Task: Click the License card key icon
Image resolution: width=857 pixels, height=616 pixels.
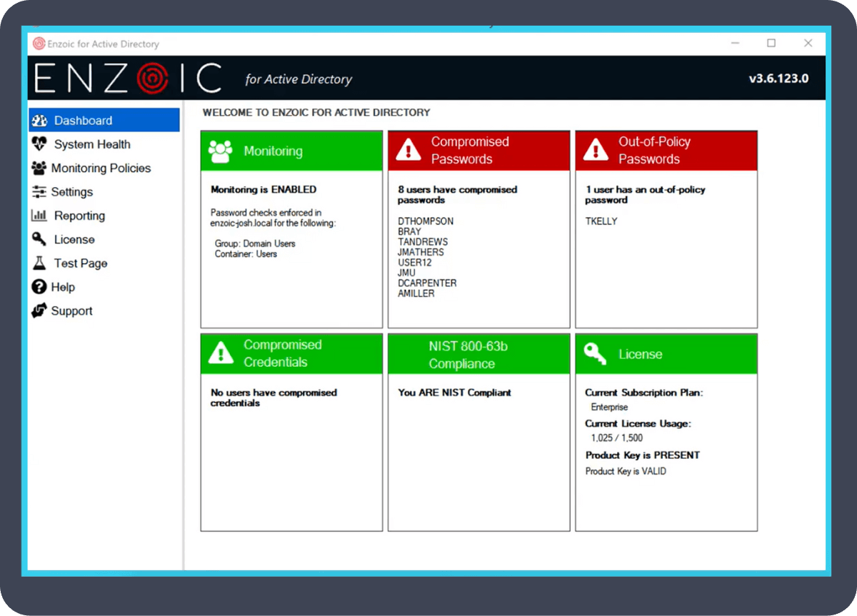Action: 594,354
